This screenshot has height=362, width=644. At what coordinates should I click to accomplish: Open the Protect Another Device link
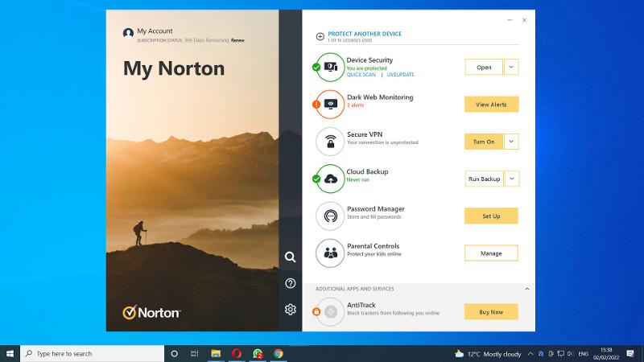[x=365, y=34]
